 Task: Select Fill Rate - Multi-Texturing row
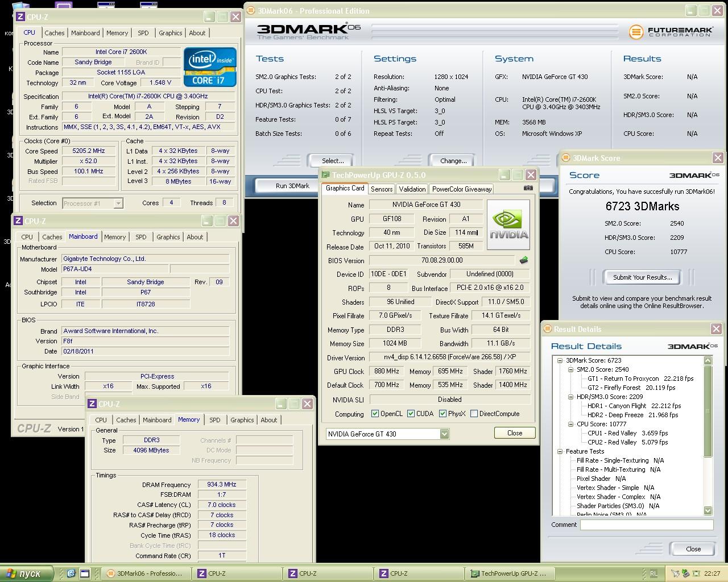[x=618, y=469]
